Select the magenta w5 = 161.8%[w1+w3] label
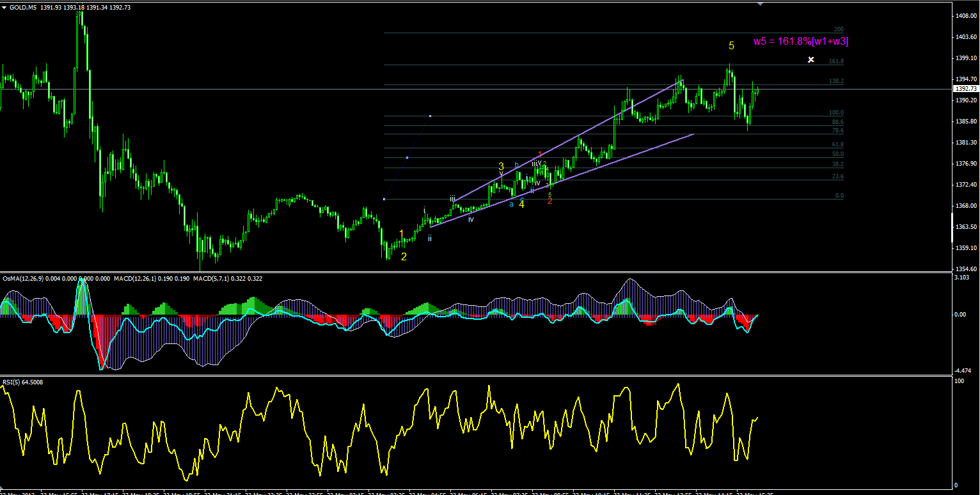This screenshot has height=495, width=980. 801,41
